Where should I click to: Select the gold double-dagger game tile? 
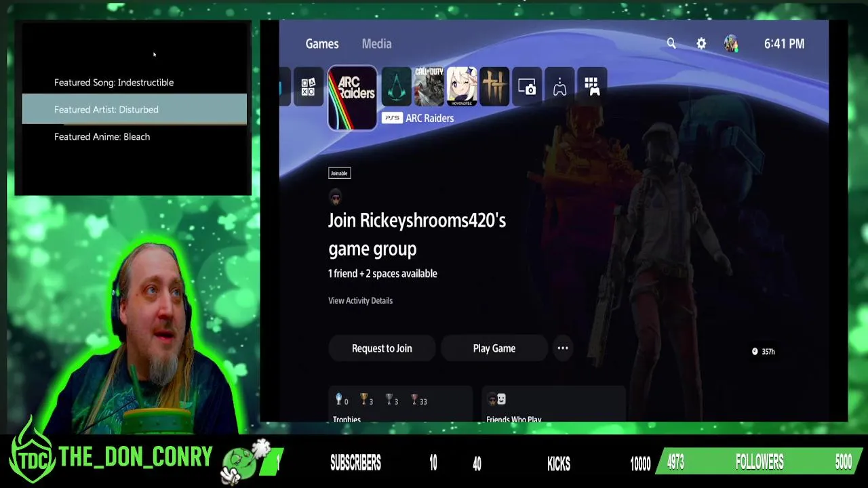coord(494,87)
